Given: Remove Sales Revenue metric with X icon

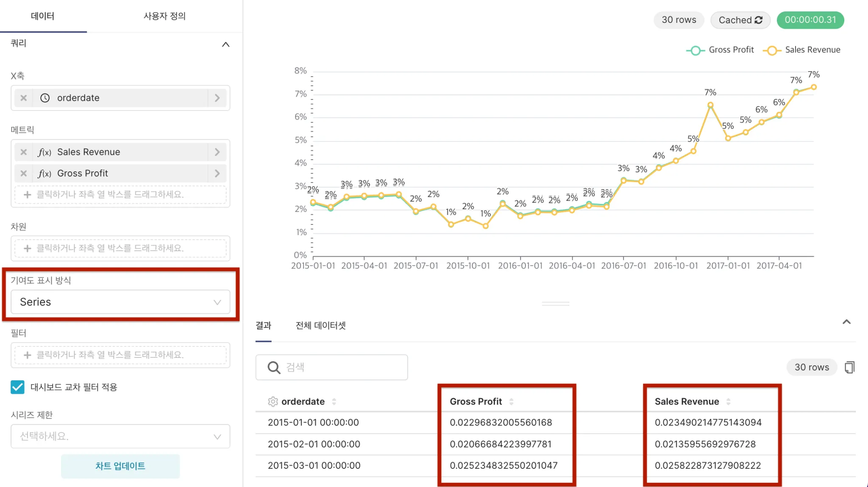Looking at the screenshot, I should (24, 152).
